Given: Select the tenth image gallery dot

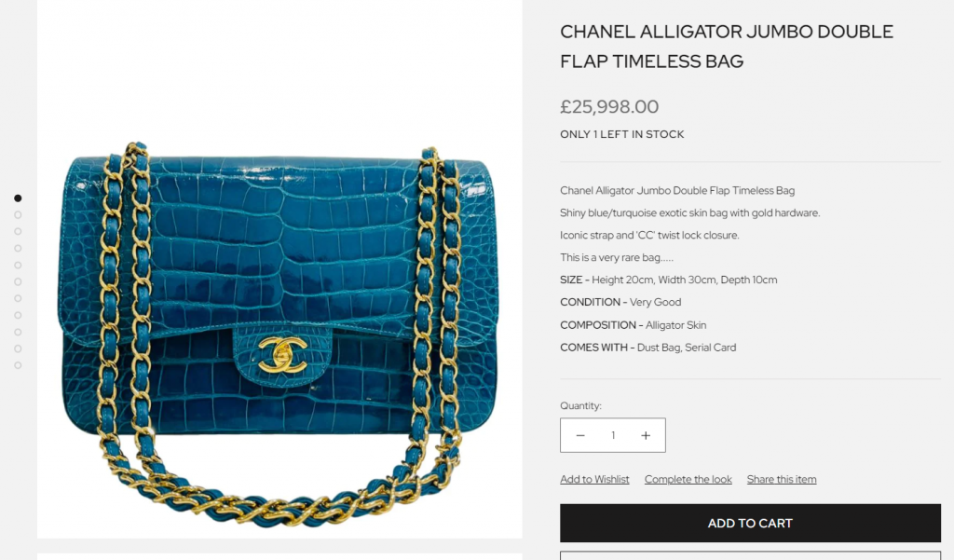Looking at the screenshot, I should tap(18, 348).
